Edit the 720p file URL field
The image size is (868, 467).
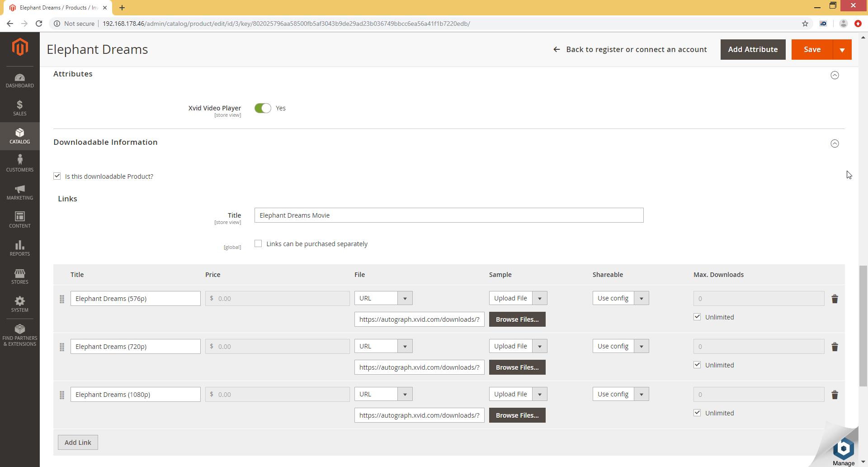(x=419, y=367)
